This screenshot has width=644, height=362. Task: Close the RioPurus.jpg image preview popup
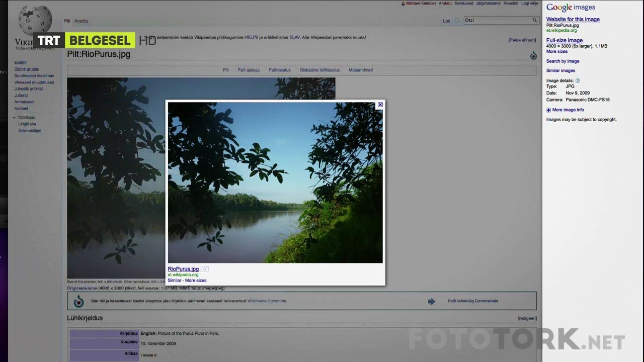pyautogui.click(x=380, y=105)
